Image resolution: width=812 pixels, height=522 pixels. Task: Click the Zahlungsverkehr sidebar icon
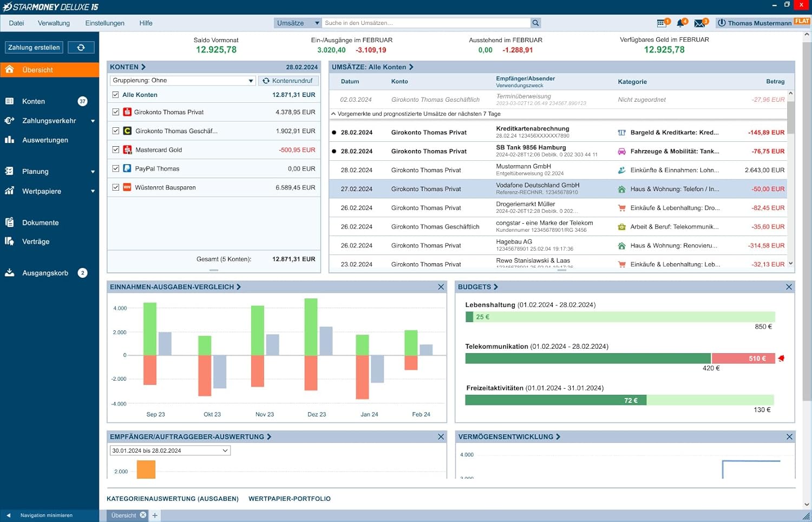9,121
